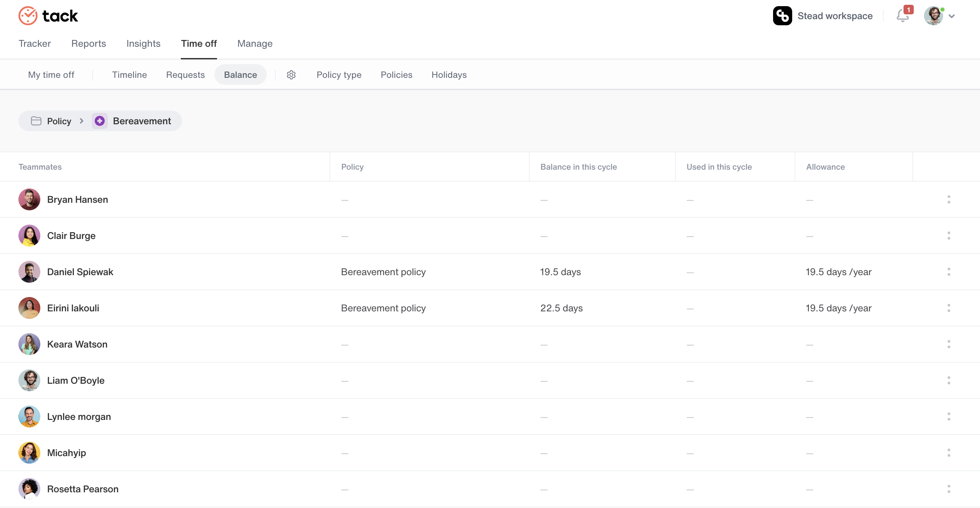Click Rosetta Pearson's avatar
This screenshot has width=980, height=508.
tap(29, 489)
